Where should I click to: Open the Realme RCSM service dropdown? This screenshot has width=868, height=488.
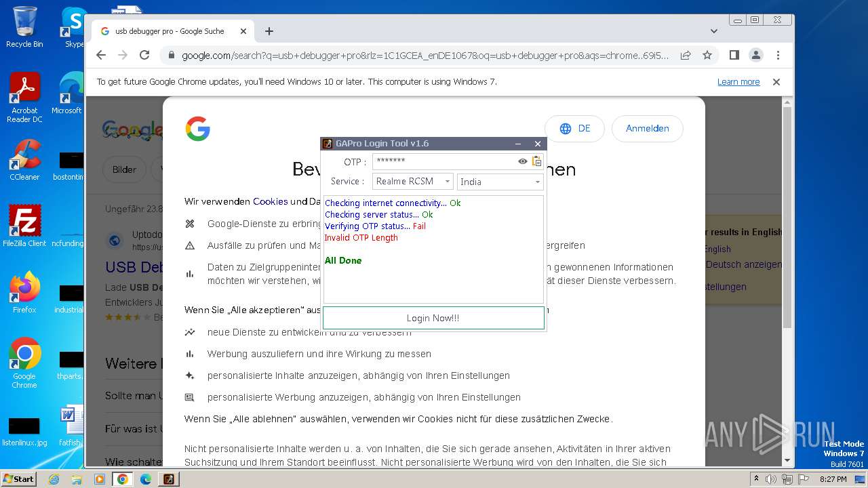pos(413,181)
